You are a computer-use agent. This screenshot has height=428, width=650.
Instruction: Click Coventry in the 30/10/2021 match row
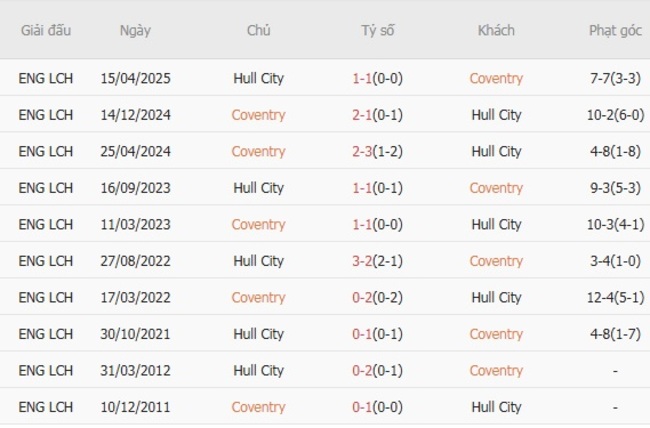pos(496,334)
